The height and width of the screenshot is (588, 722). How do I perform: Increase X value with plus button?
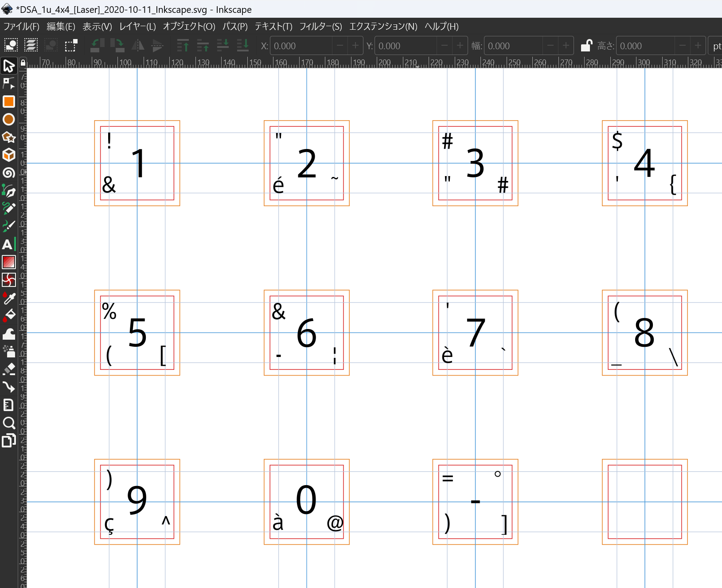tap(355, 46)
